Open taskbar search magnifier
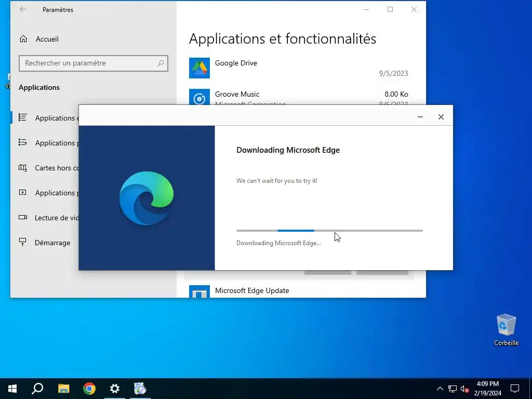Screen dimensions: 532x399 point(37,389)
